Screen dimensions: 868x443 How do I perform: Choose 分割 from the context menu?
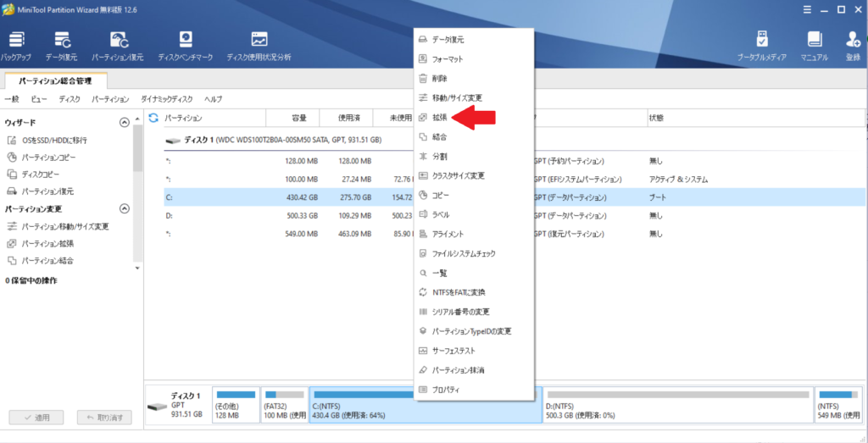[473, 157]
